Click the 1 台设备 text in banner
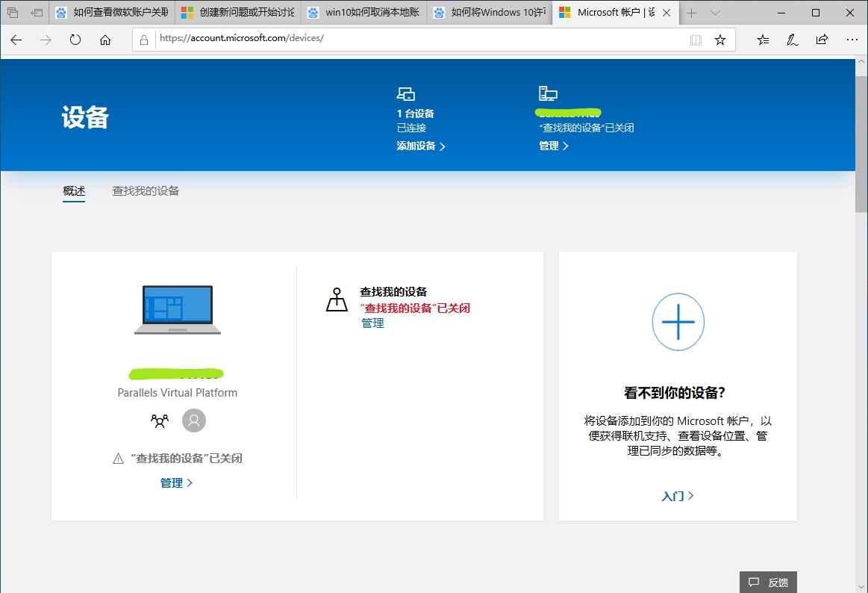This screenshot has height=593, width=868. tap(415, 114)
